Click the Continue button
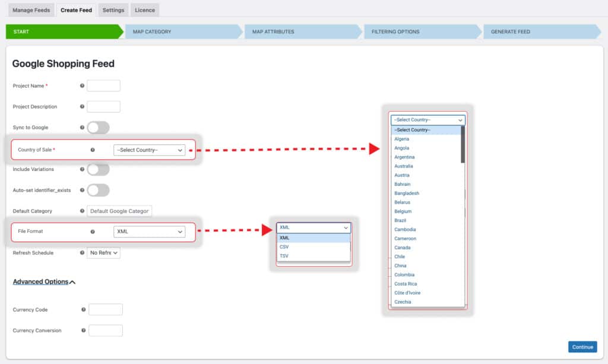The width and height of the screenshot is (608, 364). (582, 347)
